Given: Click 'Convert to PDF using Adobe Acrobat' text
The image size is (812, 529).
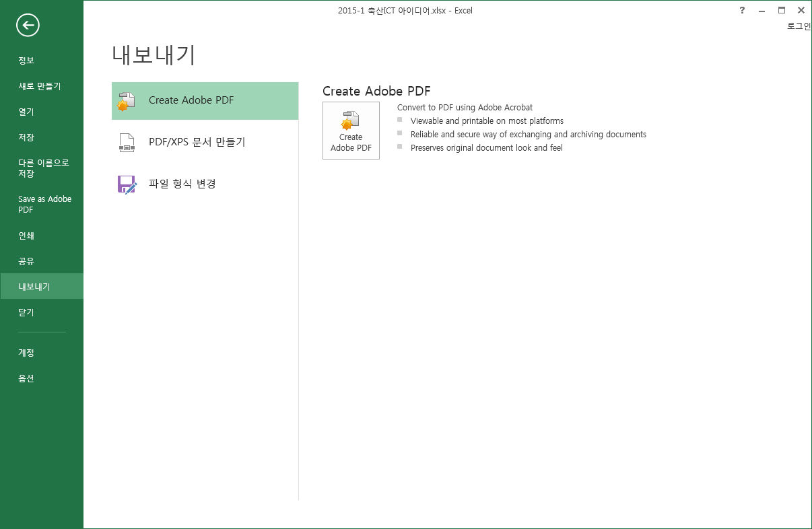Looking at the screenshot, I should 465,108.
